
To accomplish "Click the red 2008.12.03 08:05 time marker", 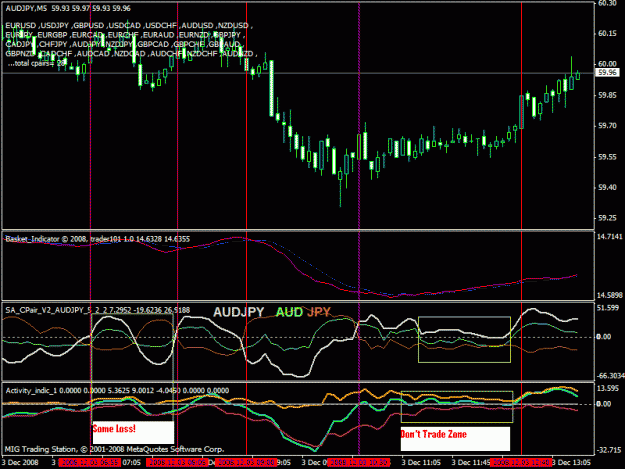I will click(x=177, y=462).
